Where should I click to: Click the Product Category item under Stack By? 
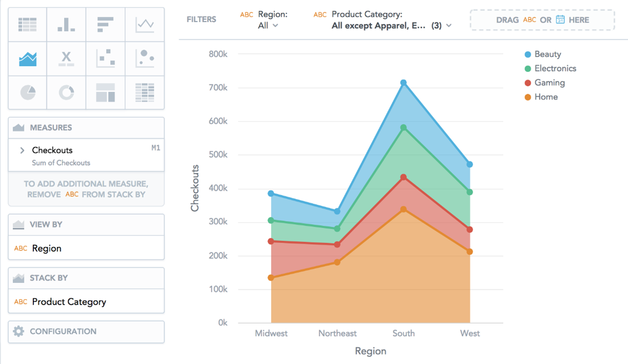click(69, 302)
